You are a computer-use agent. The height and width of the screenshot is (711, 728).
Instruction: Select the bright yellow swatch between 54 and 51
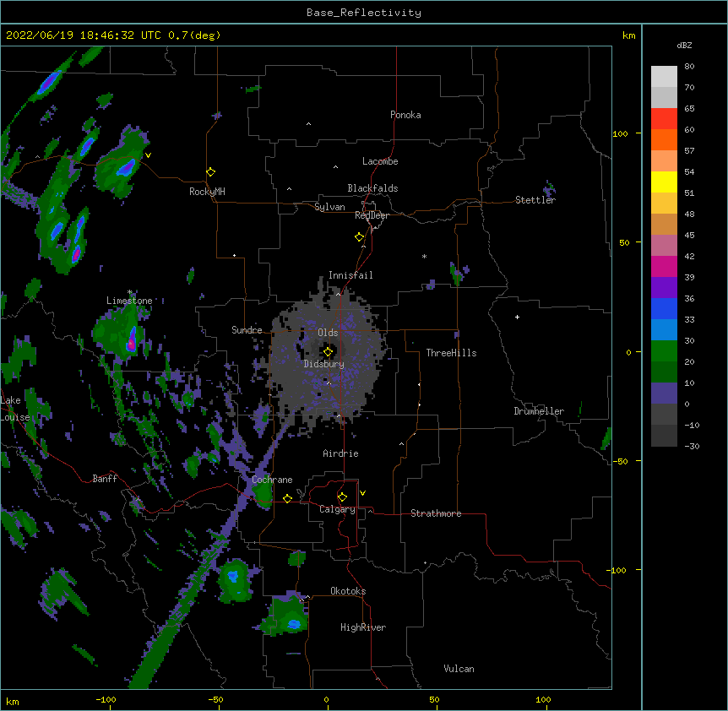[x=664, y=182]
